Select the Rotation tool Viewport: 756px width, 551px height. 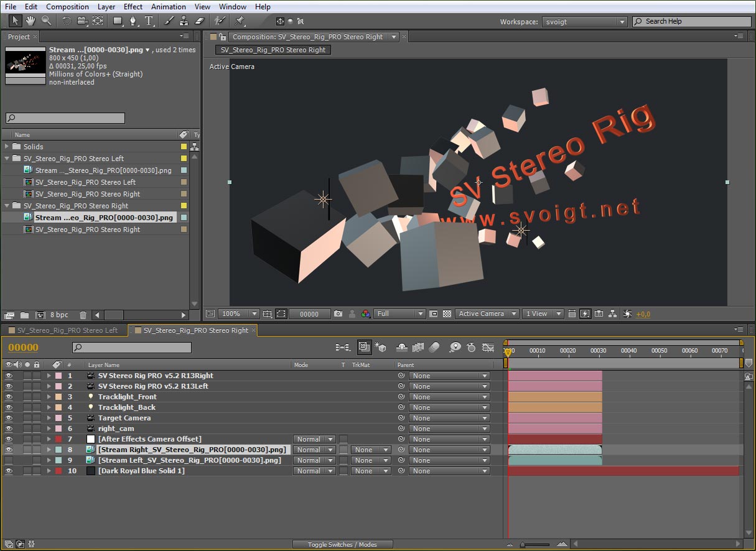point(66,21)
